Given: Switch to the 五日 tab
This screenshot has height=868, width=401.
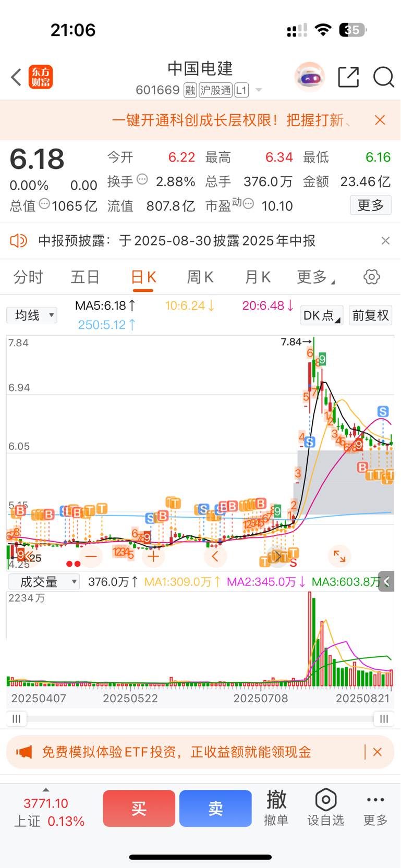Looking at the screenshot, I should 85,277.
